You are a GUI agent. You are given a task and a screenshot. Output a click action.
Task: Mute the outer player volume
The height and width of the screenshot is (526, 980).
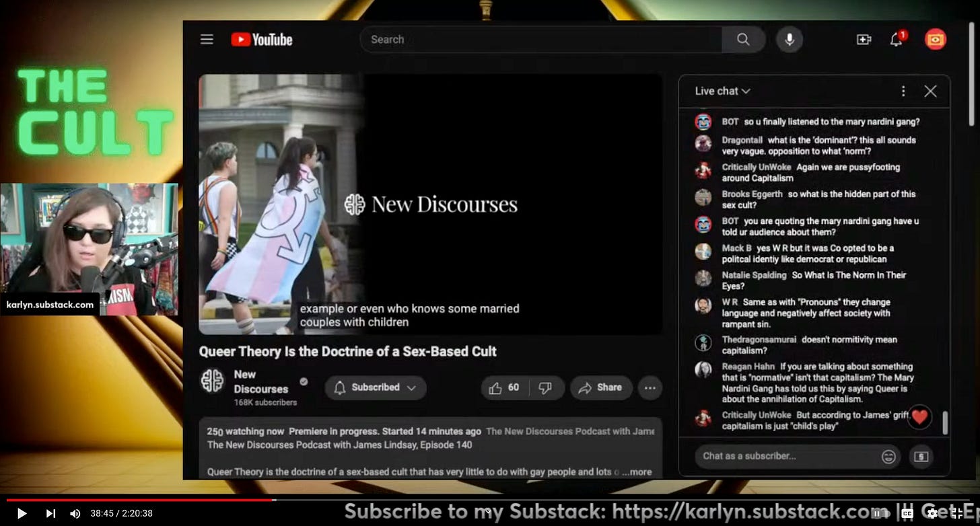click(75, 513)
